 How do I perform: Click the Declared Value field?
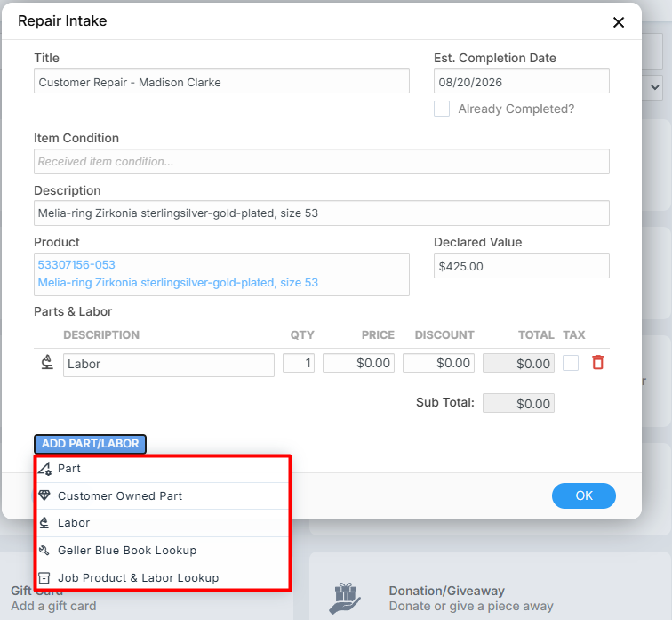click(x=521, y=266)
